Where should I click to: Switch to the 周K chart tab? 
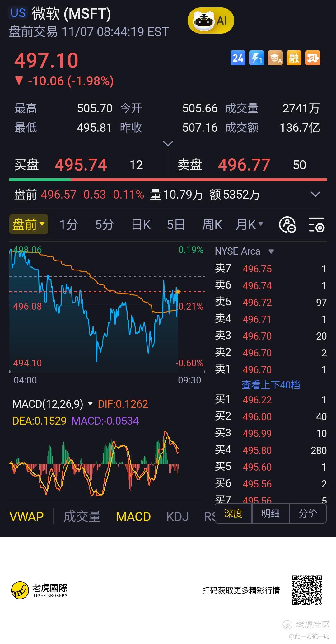tap(212, 224)
